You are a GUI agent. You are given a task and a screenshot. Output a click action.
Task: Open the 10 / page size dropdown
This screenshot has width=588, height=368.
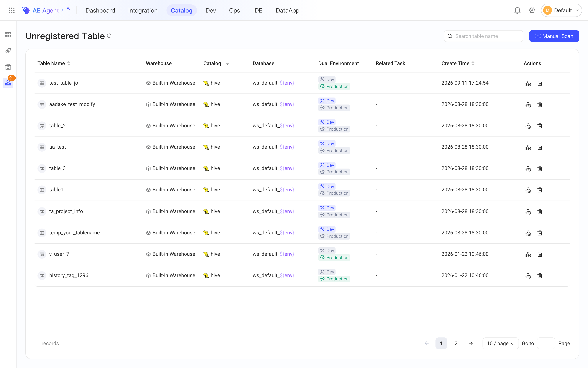pos(500,343)
